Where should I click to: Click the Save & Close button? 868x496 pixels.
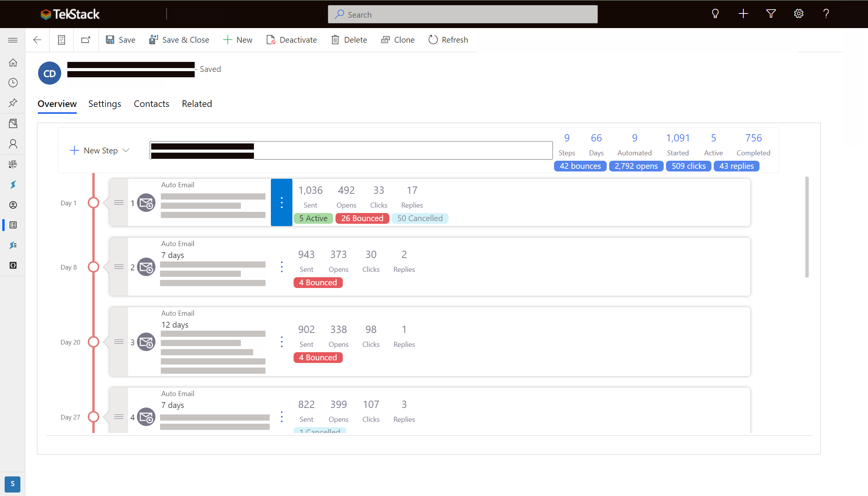[x=179, y=40]
